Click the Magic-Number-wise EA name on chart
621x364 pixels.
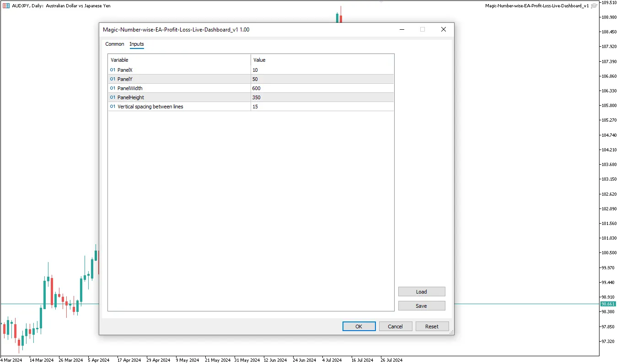(x=537, y=5)
